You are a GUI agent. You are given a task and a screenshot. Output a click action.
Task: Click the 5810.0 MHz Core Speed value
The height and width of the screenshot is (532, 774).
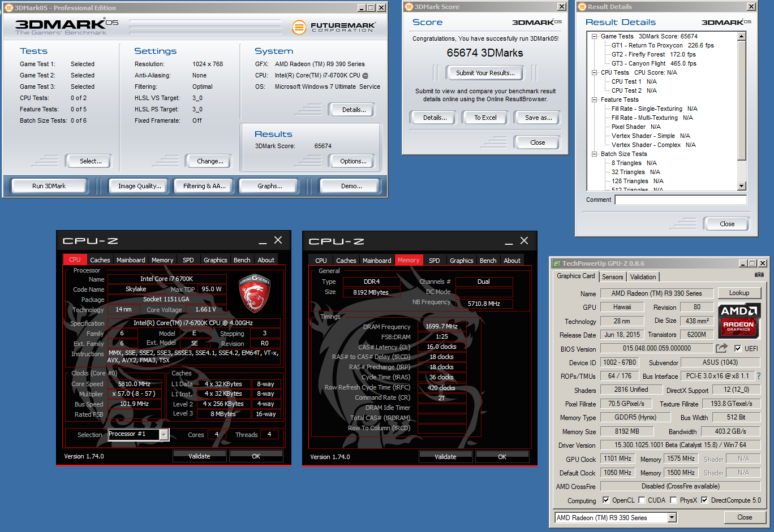pos(134,384)
